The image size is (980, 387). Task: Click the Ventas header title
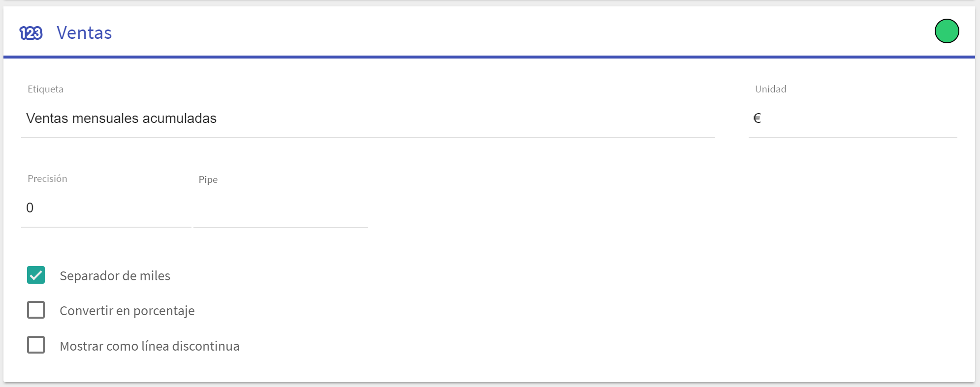click(x=84, y=33)
